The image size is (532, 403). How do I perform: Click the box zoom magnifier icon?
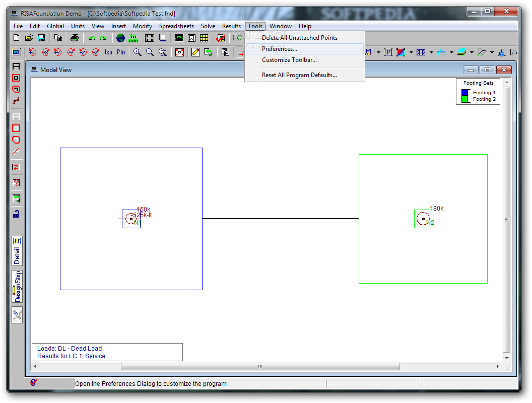pos(163,52)
